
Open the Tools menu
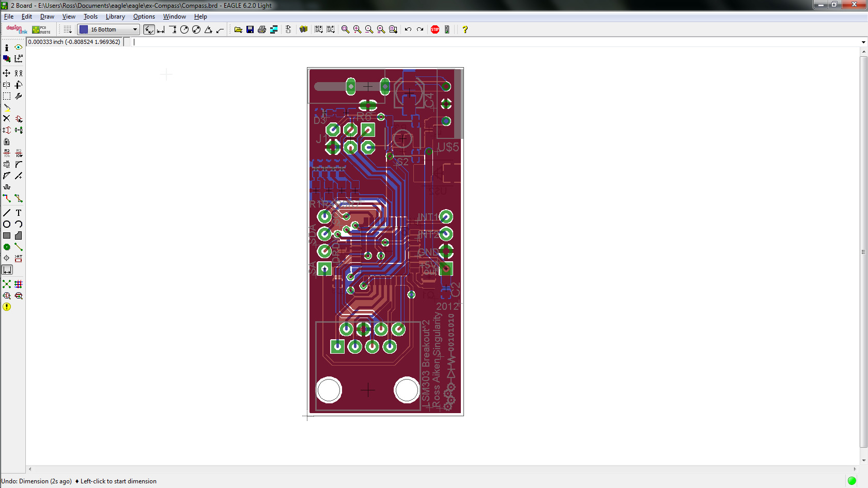tap(90, 17)
